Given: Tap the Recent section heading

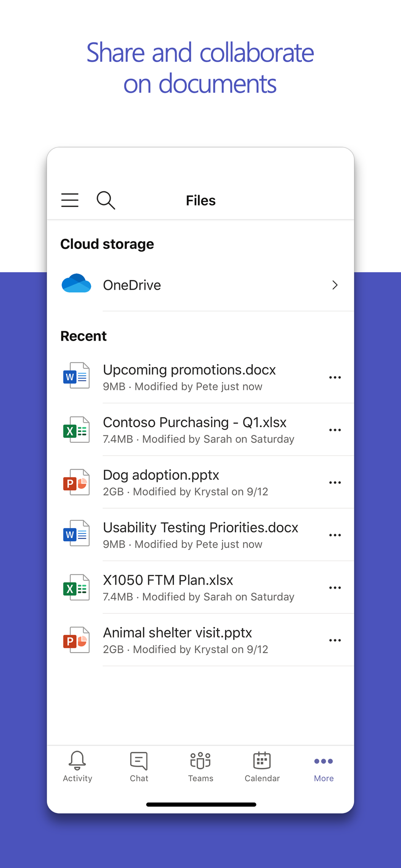Looking at the screenshot, I should click(x=84, y=336).
